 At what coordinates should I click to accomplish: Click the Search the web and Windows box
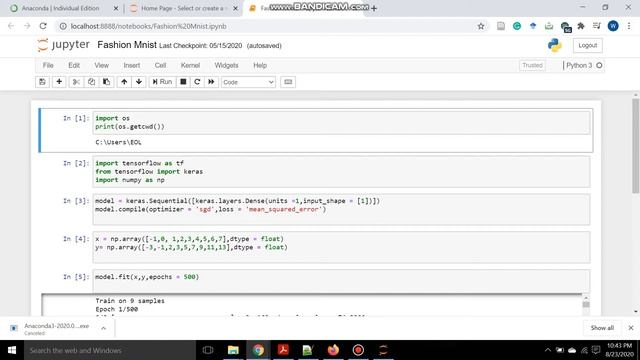pyautogui.click(x=110, y=350)
